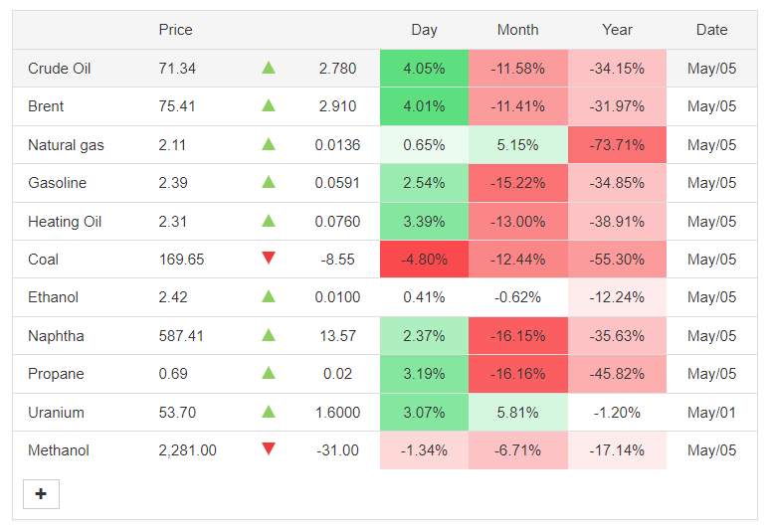Click the -0.62% Month cell for Ethanol

click(518, 297)
